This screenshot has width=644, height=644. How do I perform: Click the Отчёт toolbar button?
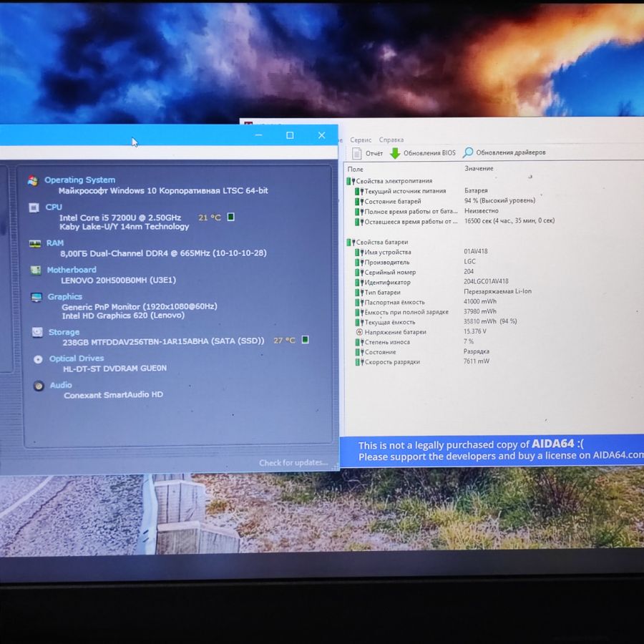(x=368, y=153)
